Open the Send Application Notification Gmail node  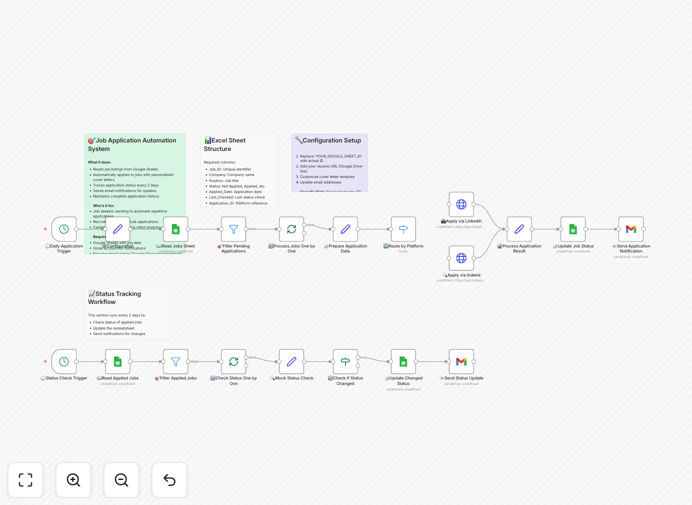[x=631, y=229]
